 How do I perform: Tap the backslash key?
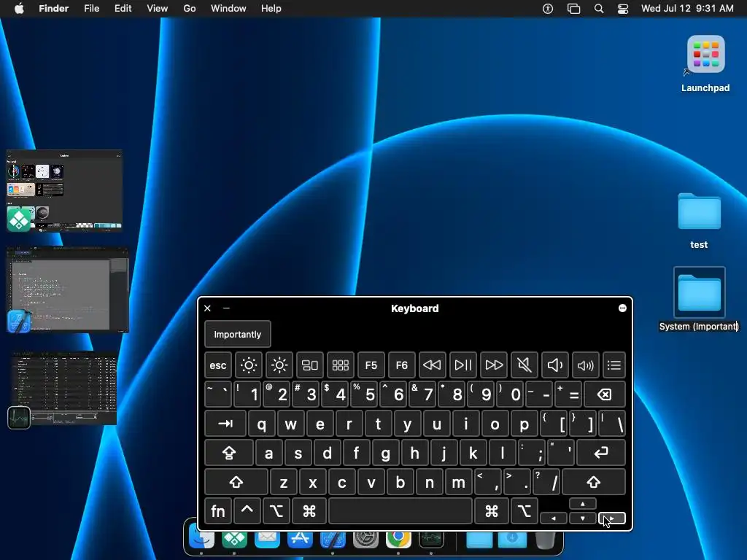[x=612, y=424]
